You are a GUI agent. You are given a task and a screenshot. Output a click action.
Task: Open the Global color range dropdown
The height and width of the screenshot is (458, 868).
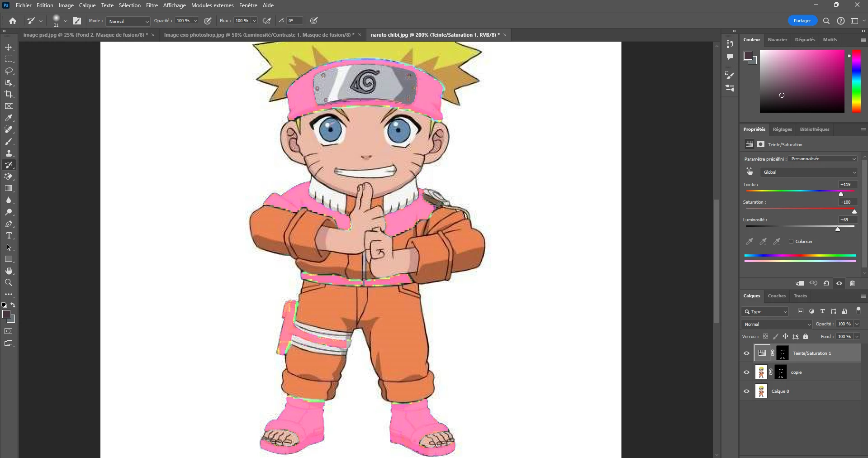coord(809,172)
